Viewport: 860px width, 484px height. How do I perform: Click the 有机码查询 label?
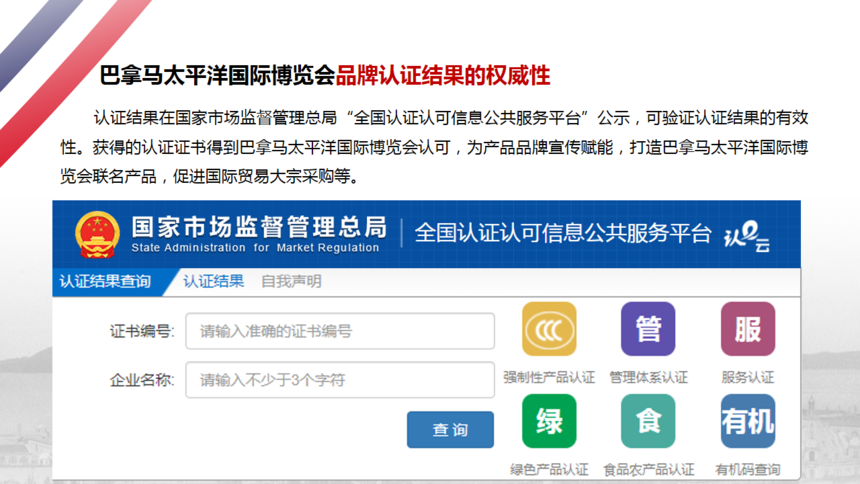748,470
